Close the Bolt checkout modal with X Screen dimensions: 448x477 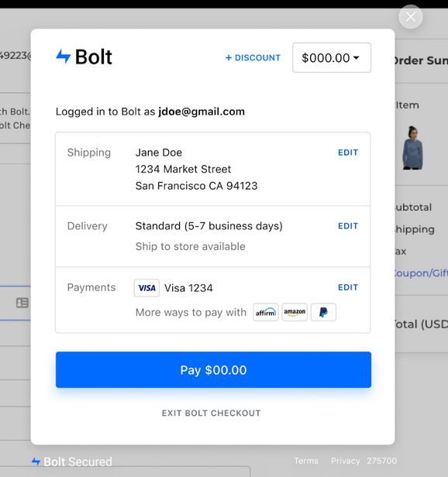click(x=411, y=17)
